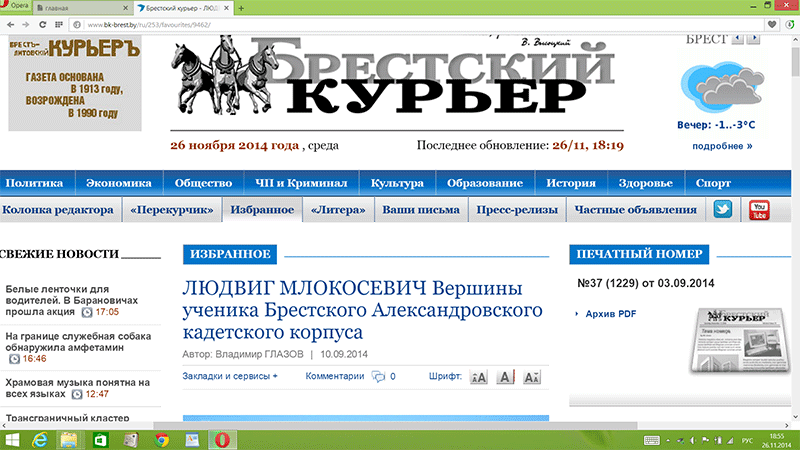Click the comments speech bubble icon
Image resolution: width=800 pixels, height=450 pixels.
click(x=379, y=377)
